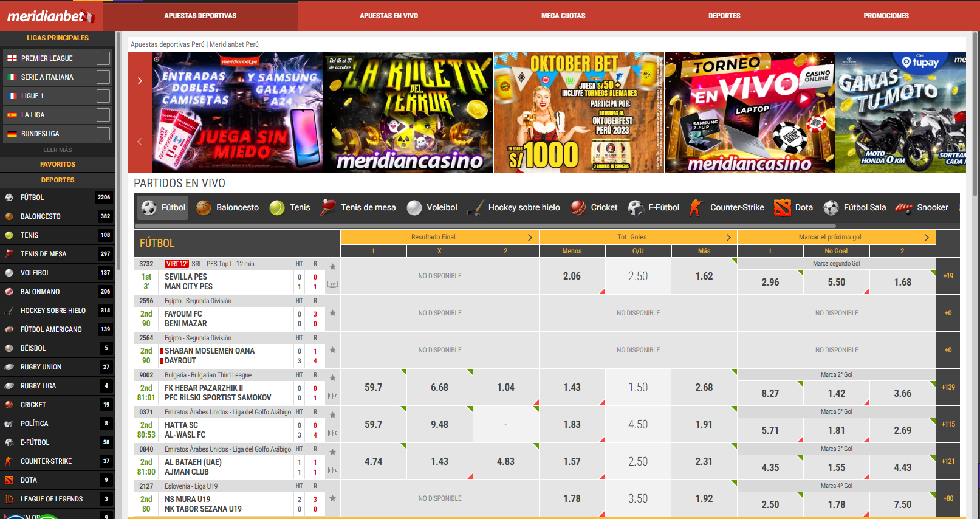Open Favoritos sidebar section
The height and width of the screenshot is (519, 980).
(x=58, y=164)
